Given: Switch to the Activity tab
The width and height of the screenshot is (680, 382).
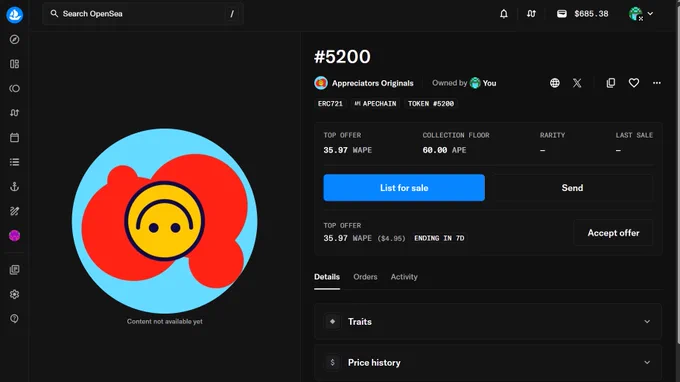Looking at the screenshot, I should pos(404,277).
